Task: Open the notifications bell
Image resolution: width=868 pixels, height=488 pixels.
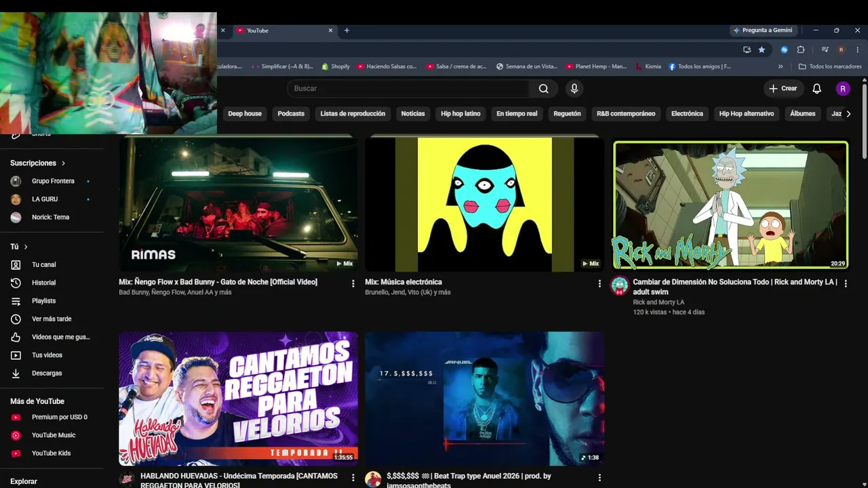Action: coord(816,89)
